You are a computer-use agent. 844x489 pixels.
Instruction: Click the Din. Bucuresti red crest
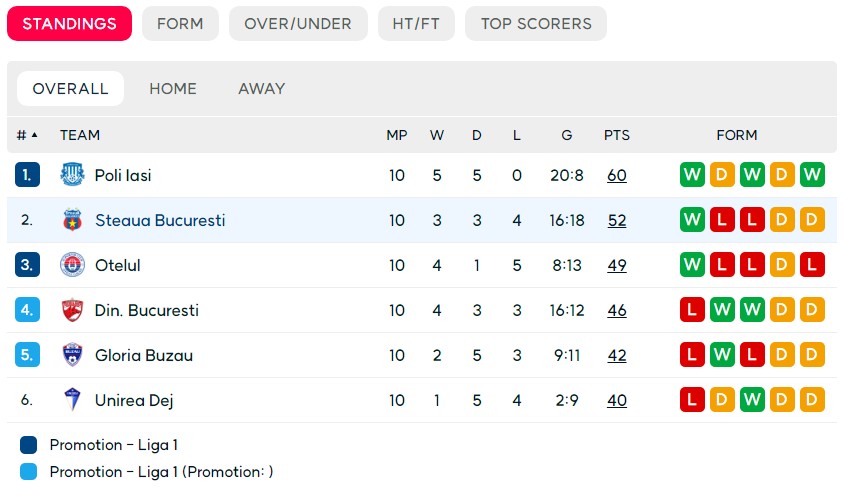click(x=72, y=310)
